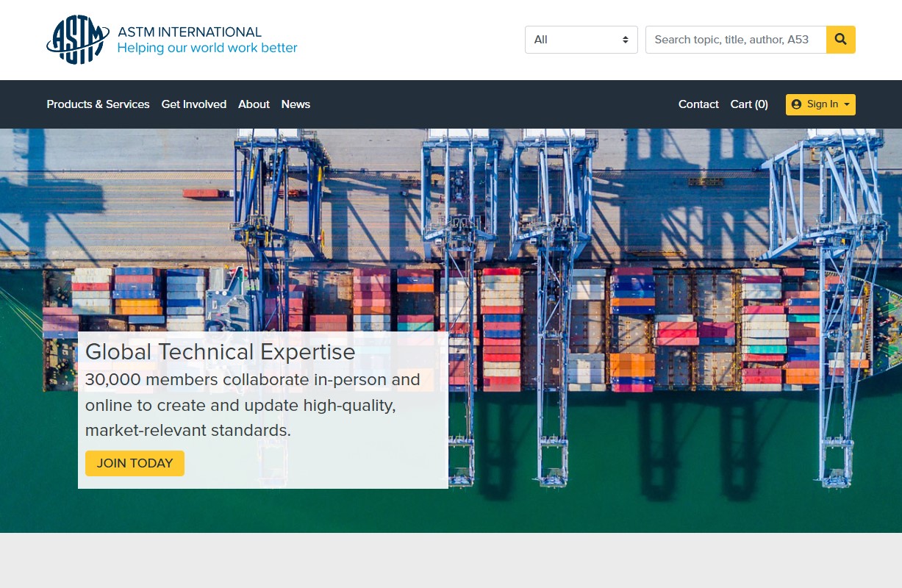Click the 30,000 members collaborate paragraph
This screenshot has height=588, width=902.
click(253, 405)
